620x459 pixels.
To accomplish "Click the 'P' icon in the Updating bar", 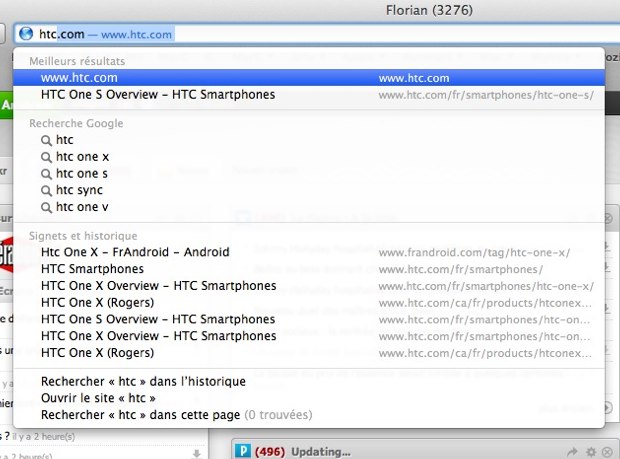I will [x=242, y=451].
